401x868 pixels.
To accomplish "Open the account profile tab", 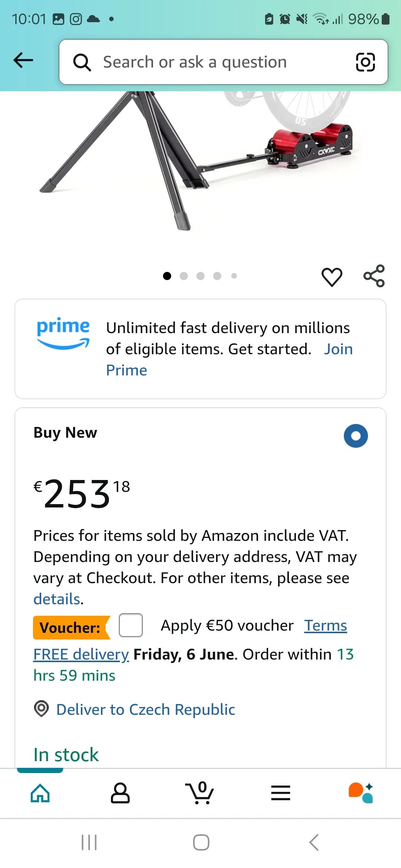I will coord(120,793).
